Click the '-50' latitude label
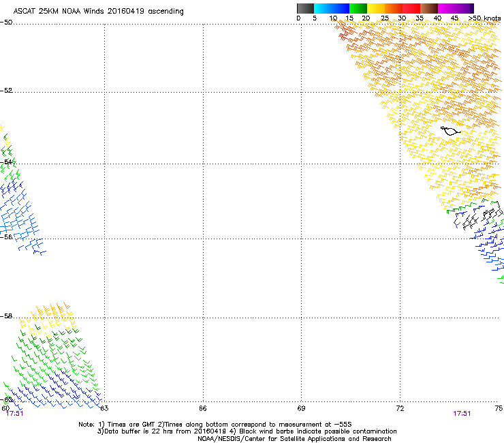Image resolution: width=504 pixels, height=443 pixels. point(6,22)
